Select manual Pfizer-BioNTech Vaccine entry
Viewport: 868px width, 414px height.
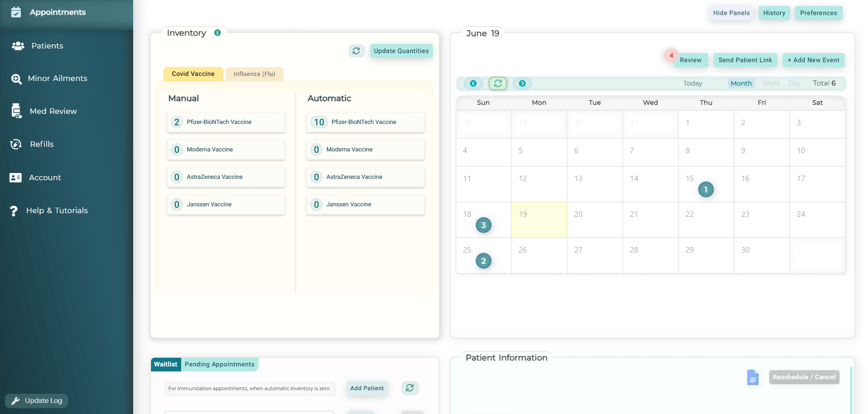pos(226,122)
